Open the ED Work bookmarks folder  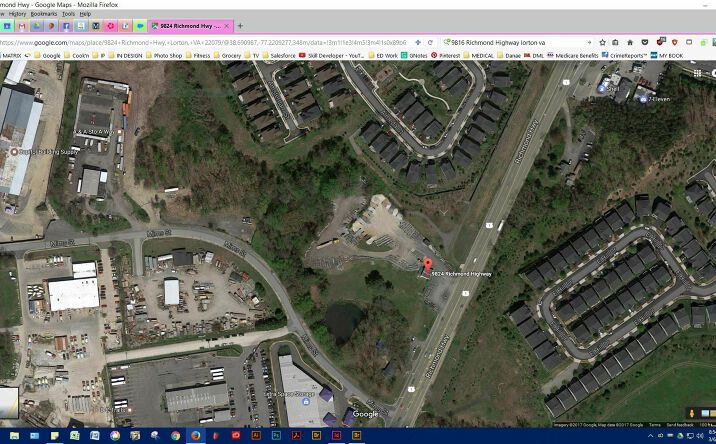(383, 55)
